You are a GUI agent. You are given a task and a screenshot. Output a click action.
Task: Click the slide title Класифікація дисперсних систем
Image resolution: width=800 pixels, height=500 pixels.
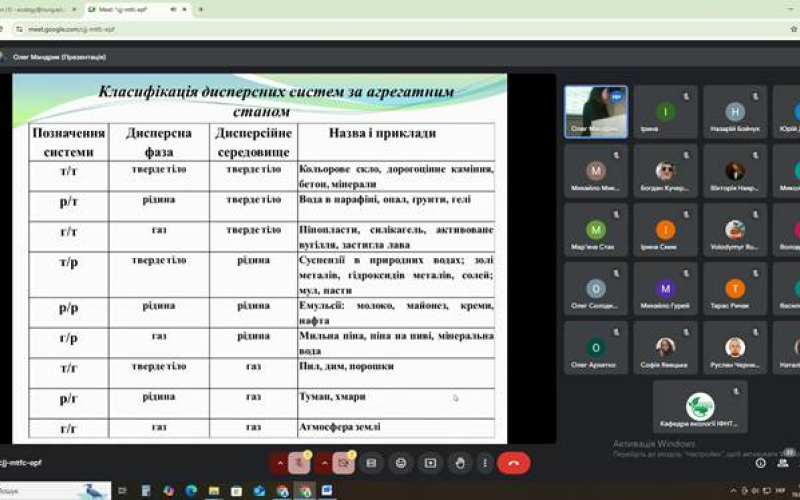(276, 101)
